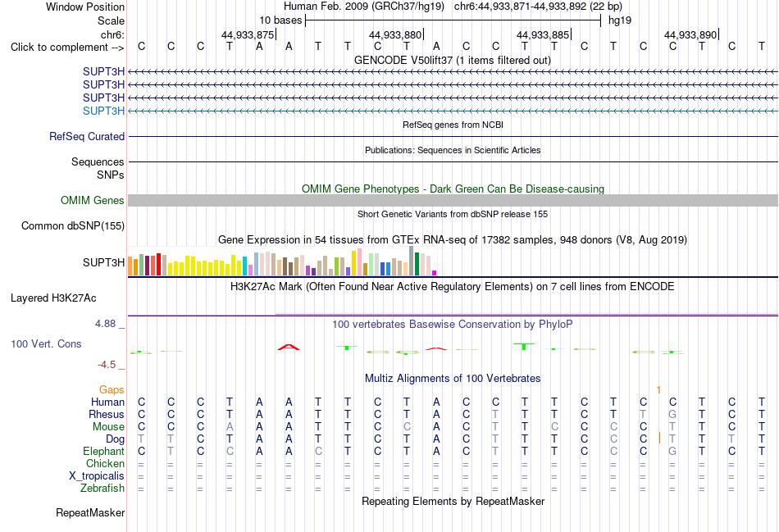Click the 44,933,890 position marker
Image resolution: width=779 pixels, height=532 pixels.
pyautogui.click(x=691, y=34)
